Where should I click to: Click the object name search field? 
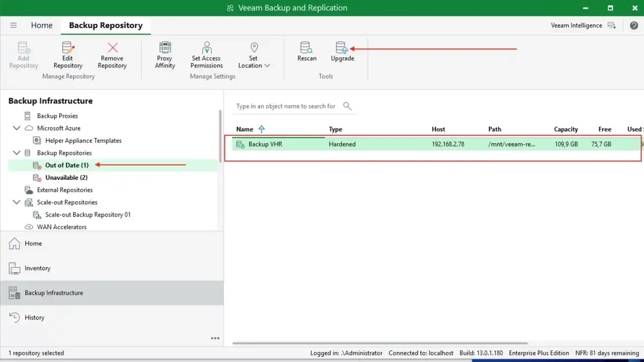(x=286, y=106)
